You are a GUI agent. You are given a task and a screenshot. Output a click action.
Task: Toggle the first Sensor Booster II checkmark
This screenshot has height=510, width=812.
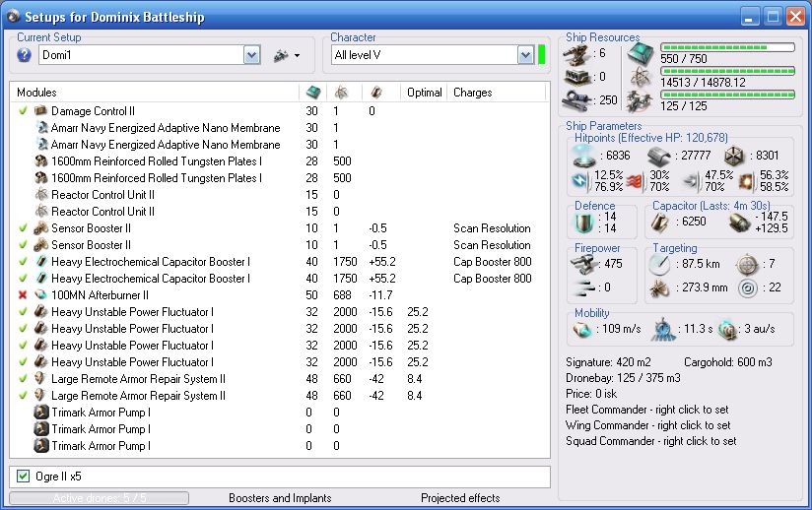tap(23, 228)
